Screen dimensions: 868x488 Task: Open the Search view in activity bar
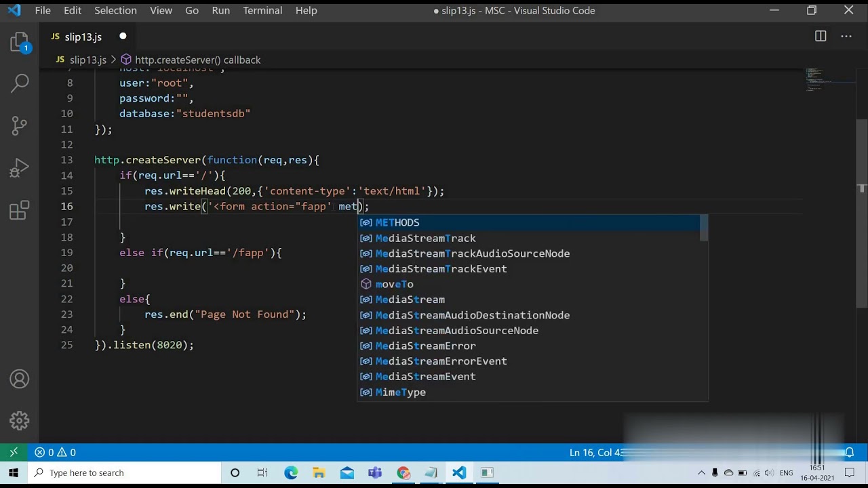pyautogui.click(x=19, y=83)
